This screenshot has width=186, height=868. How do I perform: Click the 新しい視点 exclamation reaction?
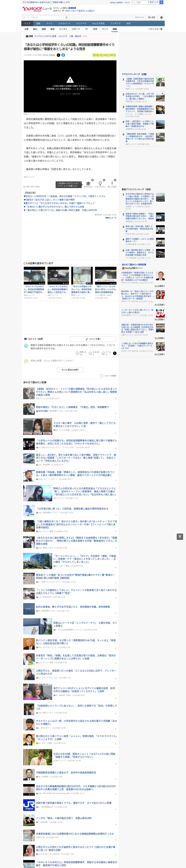tap(112, 184)
